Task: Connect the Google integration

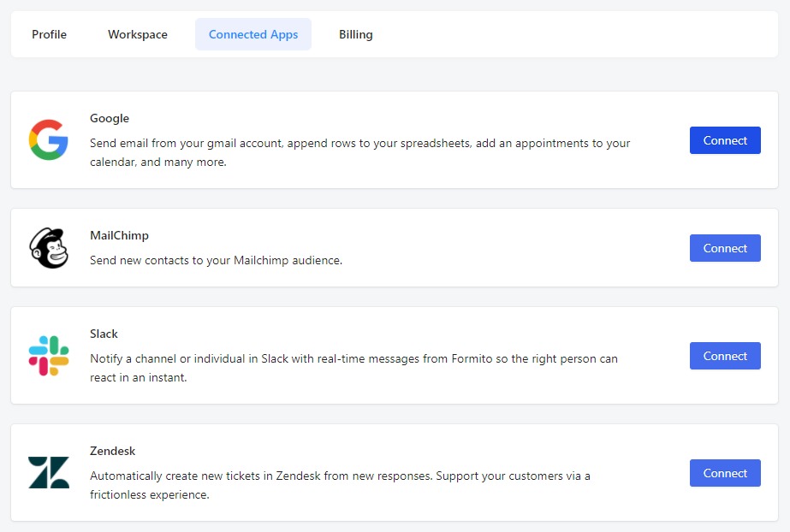Action: coord(724,140)
